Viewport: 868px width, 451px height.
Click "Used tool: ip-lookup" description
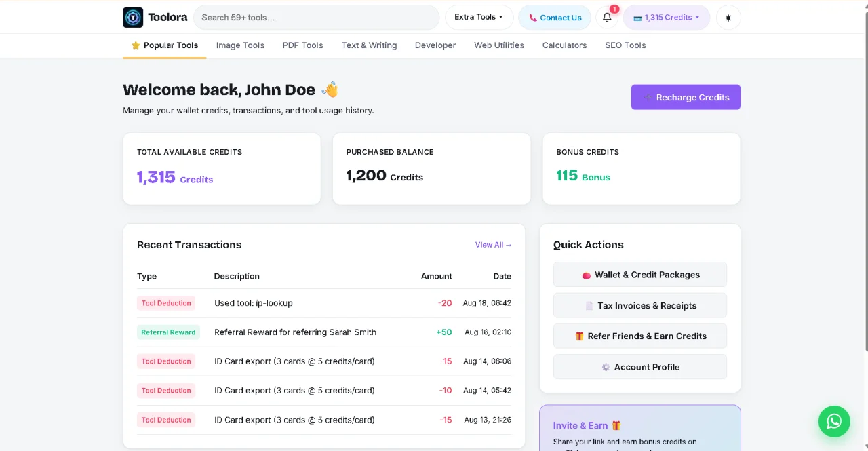254,303
